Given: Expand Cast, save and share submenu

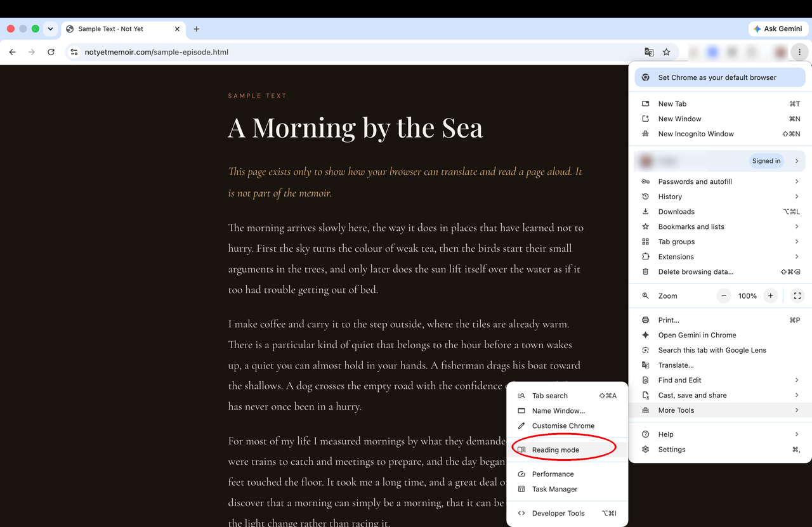Looking at the screenshot, I should (x=720, y=395).
